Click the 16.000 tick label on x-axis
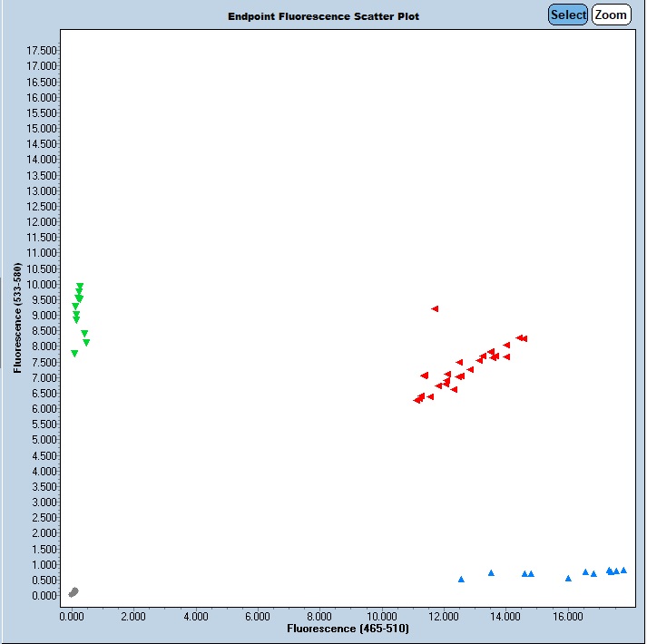The image size is (647, 644). pyautogui.click(x=568, y=615)
